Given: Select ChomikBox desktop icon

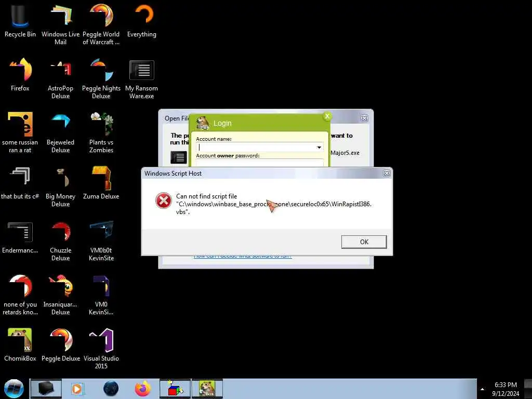Looking at the screenshot, I should coord(20,345).
